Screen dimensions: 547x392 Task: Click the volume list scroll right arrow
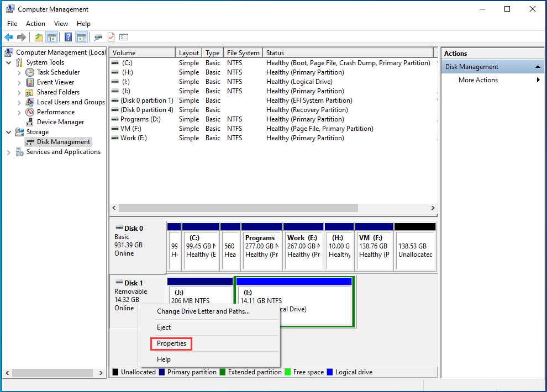click(433, 208)
